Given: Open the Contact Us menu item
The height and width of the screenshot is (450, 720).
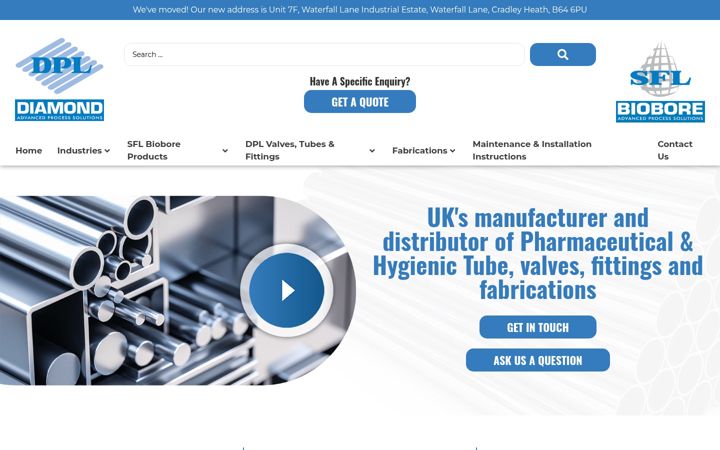Looking at the screenshot, I should pos(675,150).
